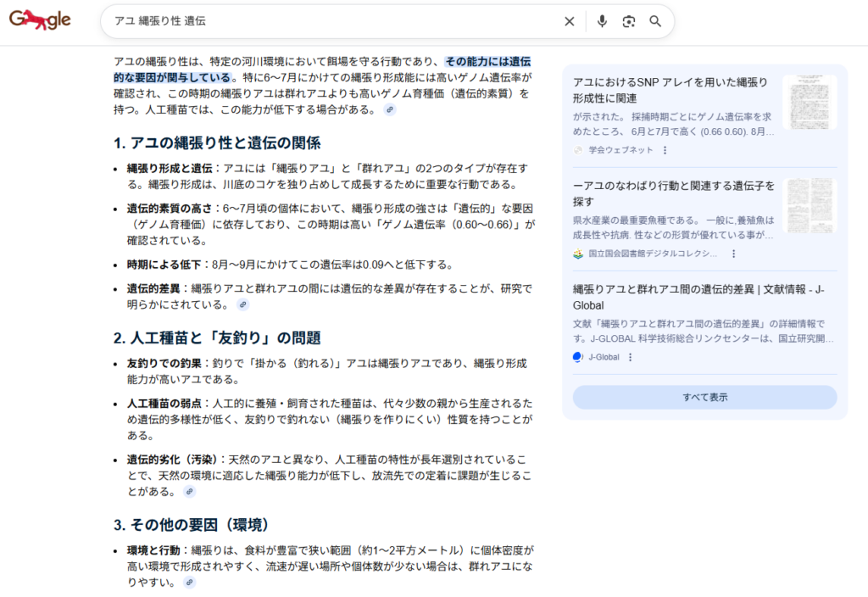This screenshot has width=868, height=597.
Task: Open the アユにおけるSNPアレイ source article title
Action: (x=670, y=90)
